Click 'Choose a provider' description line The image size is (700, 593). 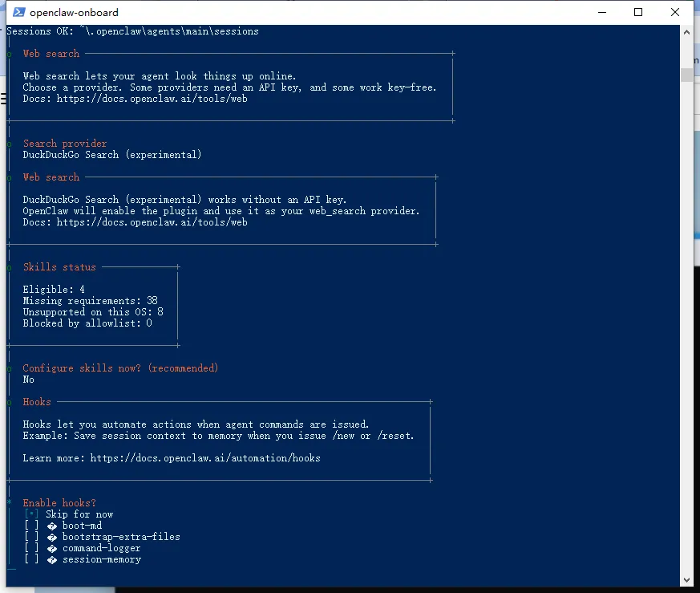pos(229,87)
